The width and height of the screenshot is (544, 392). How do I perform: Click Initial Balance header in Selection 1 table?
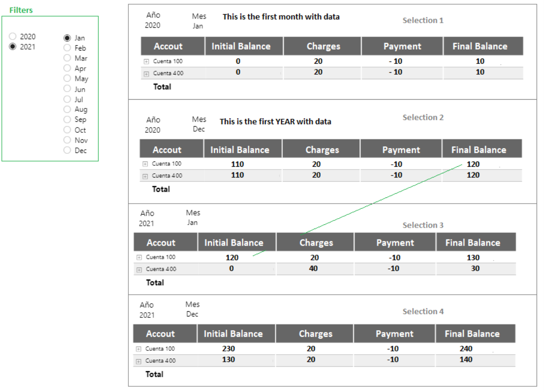[244, 46]
